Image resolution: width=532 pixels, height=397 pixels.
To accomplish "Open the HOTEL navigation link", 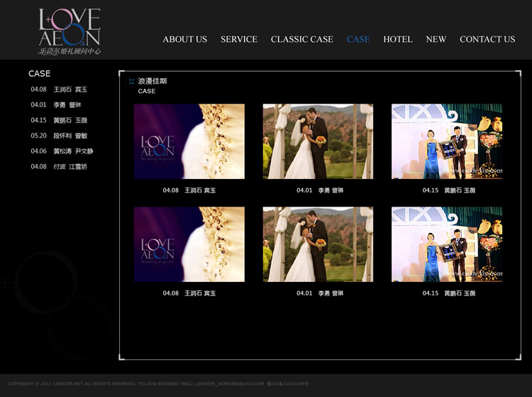I will (x=397, y=39).
